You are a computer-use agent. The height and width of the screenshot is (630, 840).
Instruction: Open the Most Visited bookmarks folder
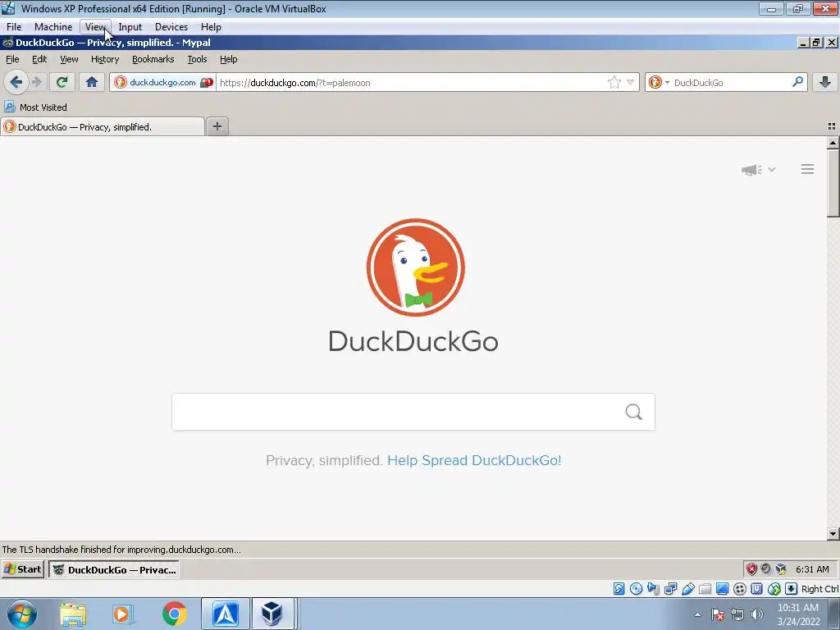(x=36, y=107)
